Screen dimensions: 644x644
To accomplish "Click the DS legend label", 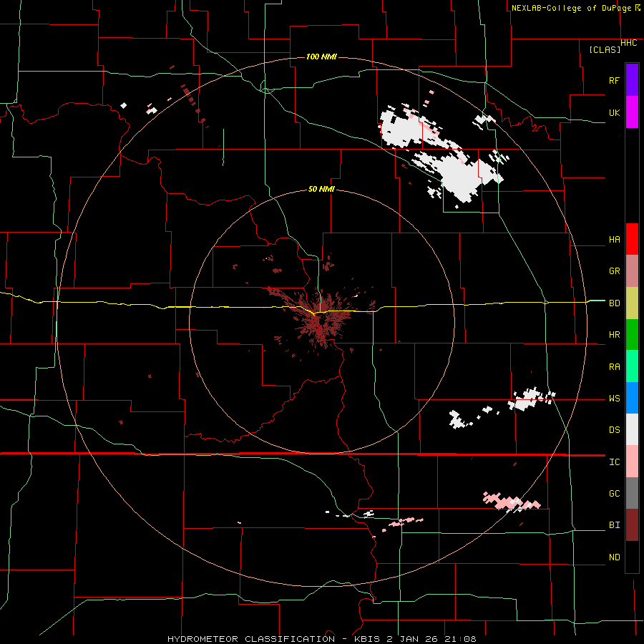I will [x=614, y=430].
